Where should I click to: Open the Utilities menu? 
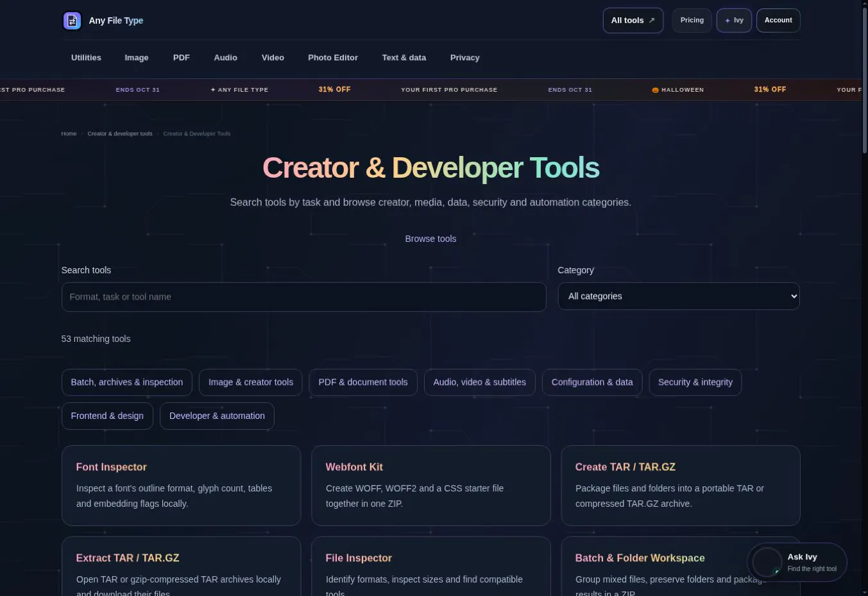coord(86,58)
